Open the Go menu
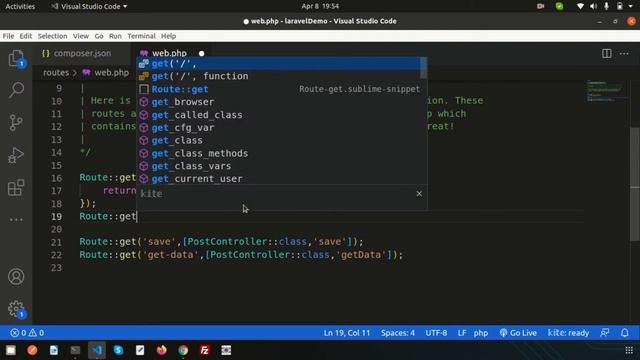This screenshot has height=360, width=640. 99,36
